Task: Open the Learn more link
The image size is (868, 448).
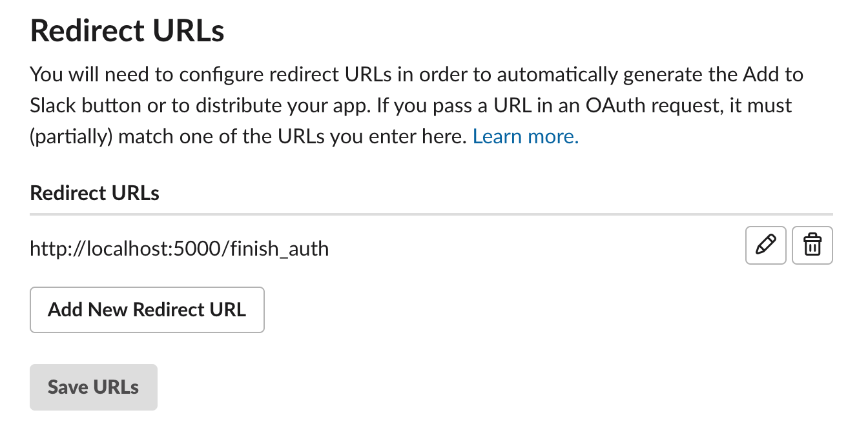Action: [x=526, y=136]
